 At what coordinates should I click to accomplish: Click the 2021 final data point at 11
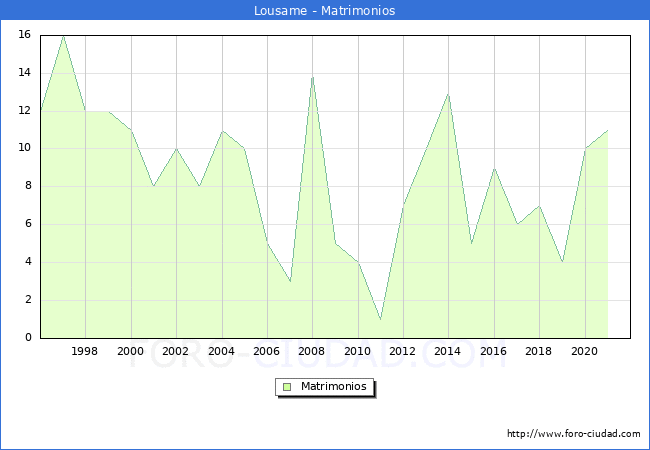pyautogui.click(x=607, y=130)
